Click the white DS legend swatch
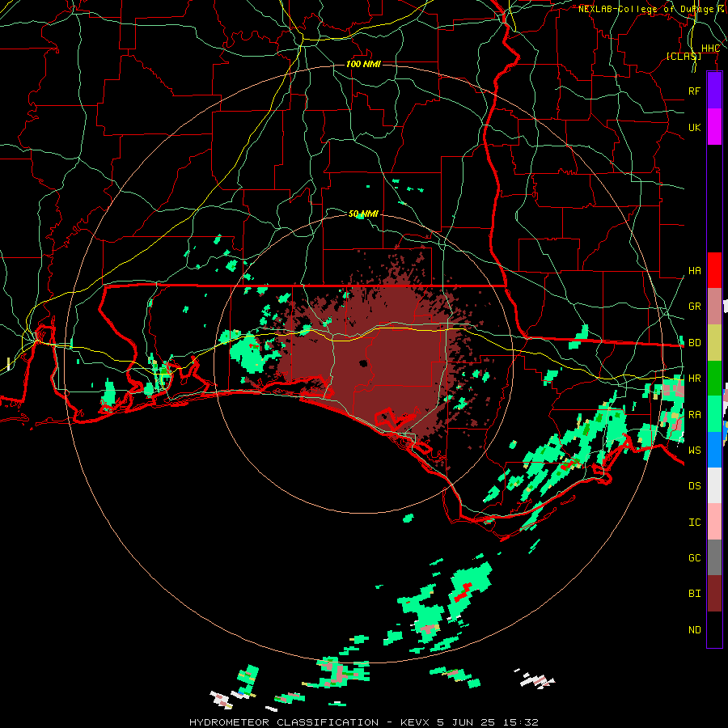728x728 pixels. 714,485
